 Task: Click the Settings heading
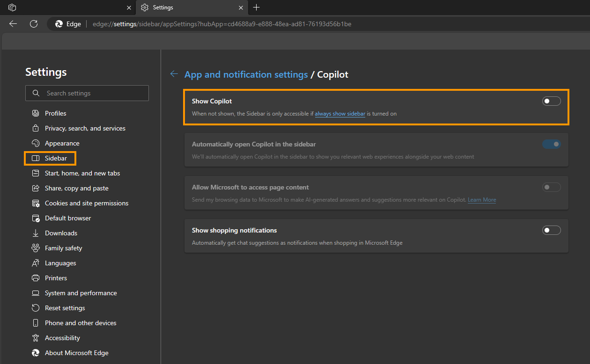[46, 72]
